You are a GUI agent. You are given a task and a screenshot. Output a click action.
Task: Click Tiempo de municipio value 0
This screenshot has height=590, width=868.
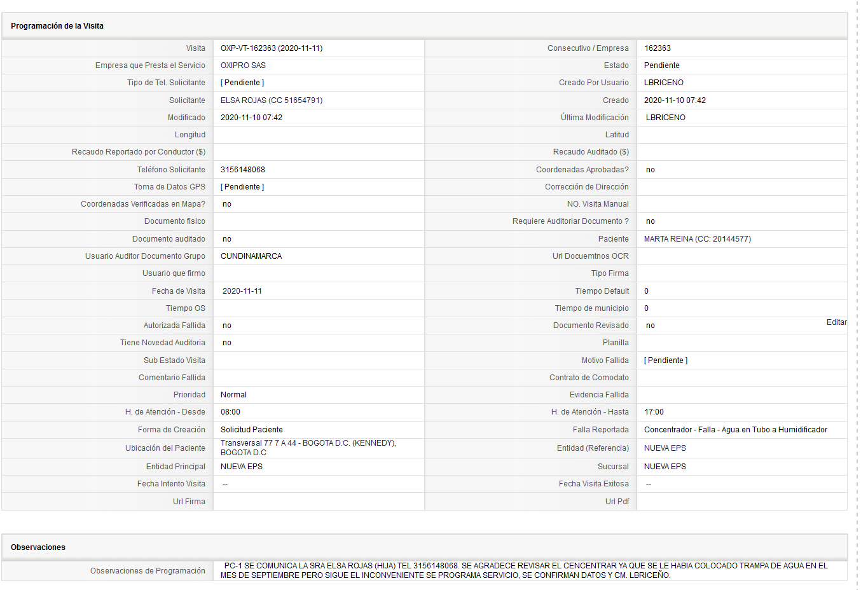click(x=647, y=308)
